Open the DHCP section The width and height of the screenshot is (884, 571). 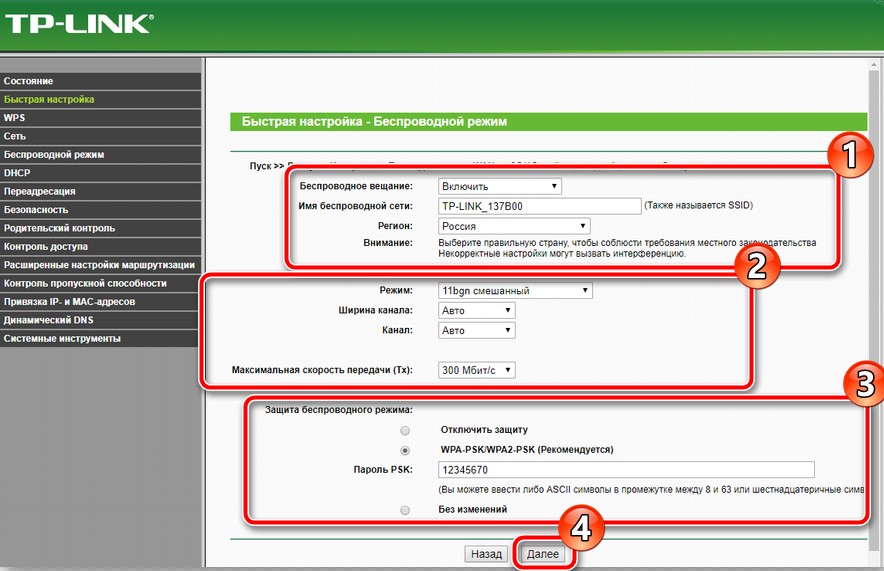click(x=100, y=173)
